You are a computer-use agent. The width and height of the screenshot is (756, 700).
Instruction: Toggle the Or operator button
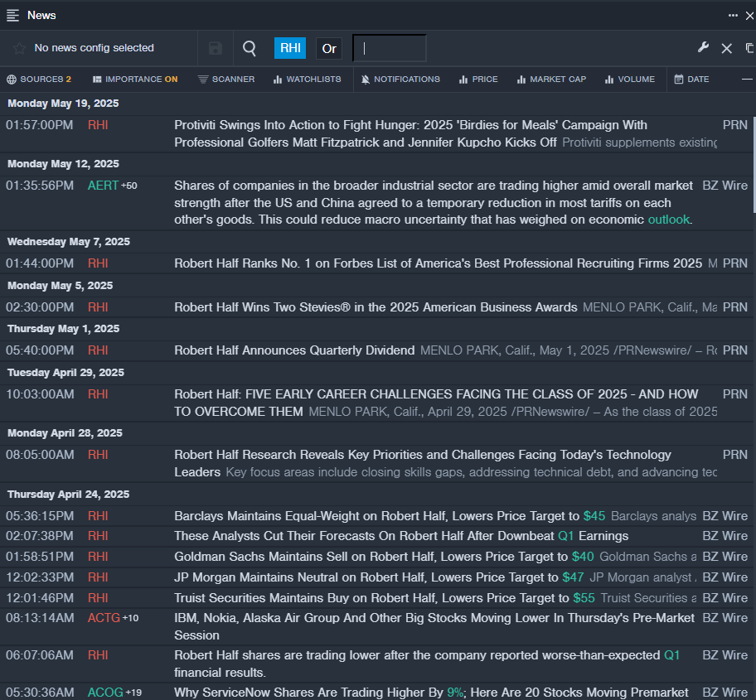[x=329, y=49]
